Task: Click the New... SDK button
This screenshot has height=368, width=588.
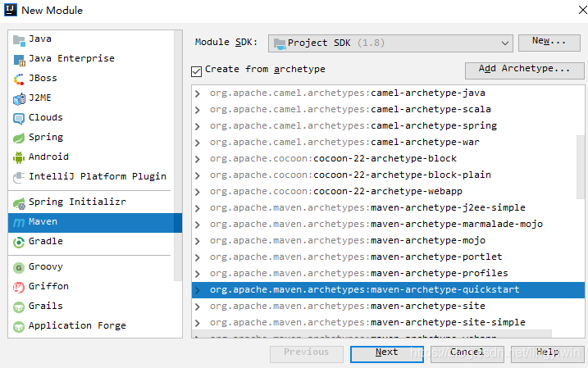Action: tap(549, 43)
